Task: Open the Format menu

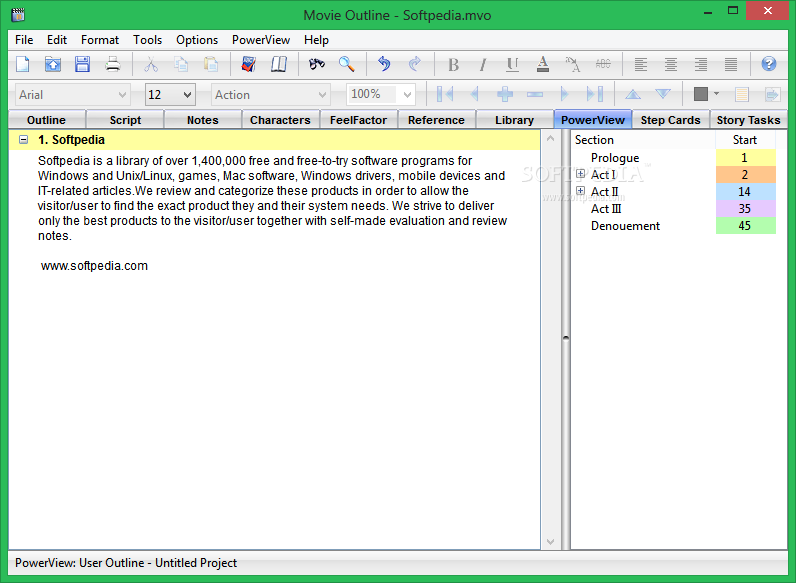Action: click(100, 40)
